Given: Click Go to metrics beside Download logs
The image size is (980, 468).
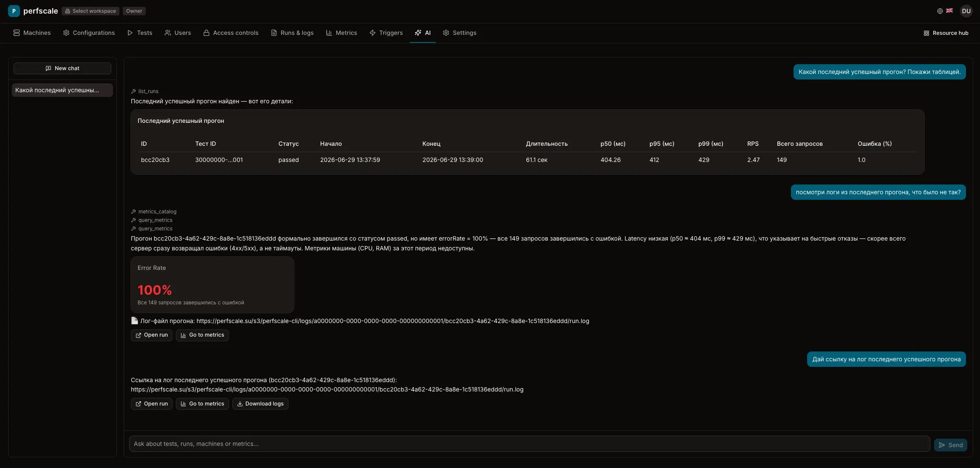Looking at the screenshot, I should (202, 404).
